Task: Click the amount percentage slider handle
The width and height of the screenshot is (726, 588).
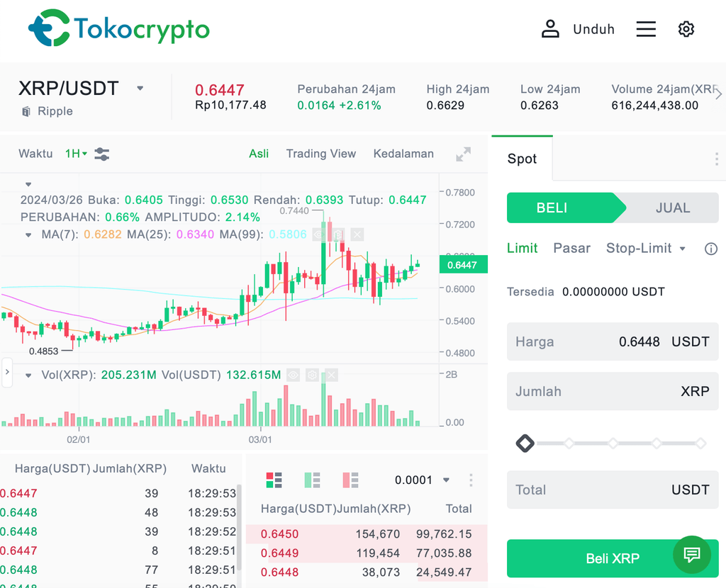Action: click(x=525, y=443)
